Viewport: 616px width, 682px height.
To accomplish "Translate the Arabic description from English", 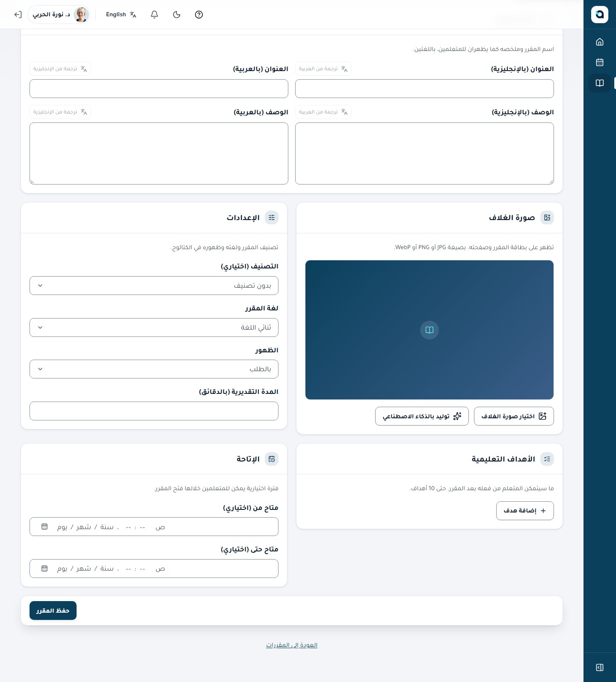I will 60,112.
